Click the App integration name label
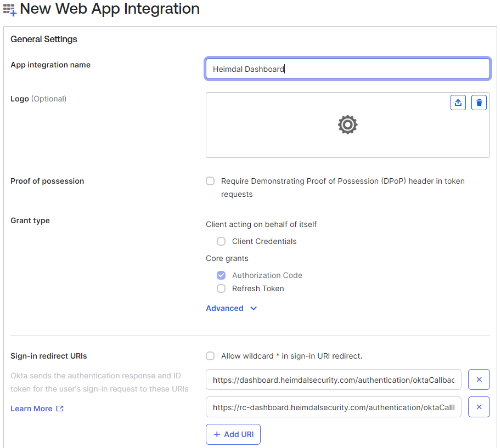 coord(50,65)
